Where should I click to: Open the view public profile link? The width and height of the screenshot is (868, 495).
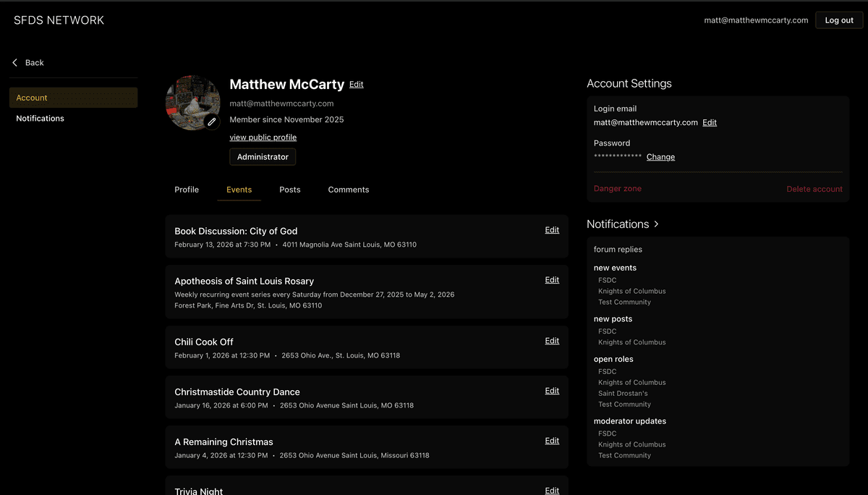click(x=263, y=137)
